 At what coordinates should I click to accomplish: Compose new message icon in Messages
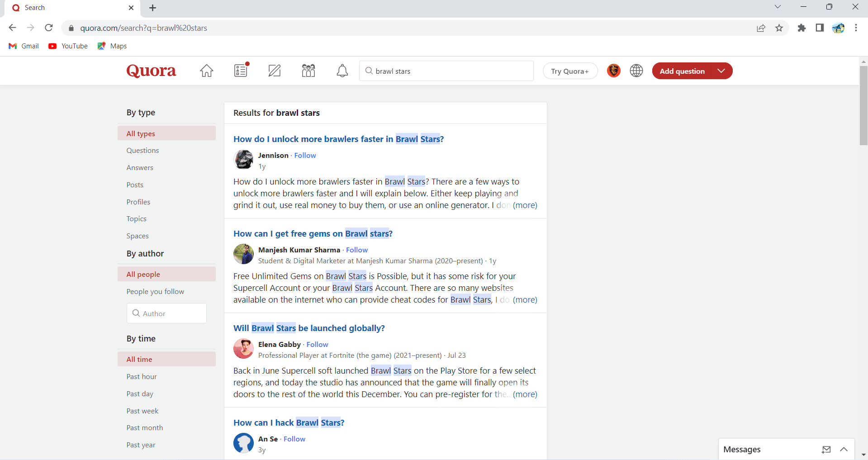click(x=826, y=450)
